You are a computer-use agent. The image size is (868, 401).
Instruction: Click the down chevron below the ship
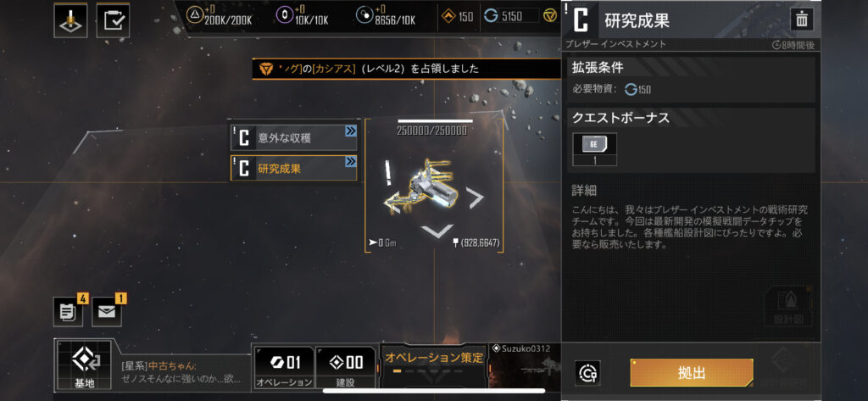(x=437, y=231)
